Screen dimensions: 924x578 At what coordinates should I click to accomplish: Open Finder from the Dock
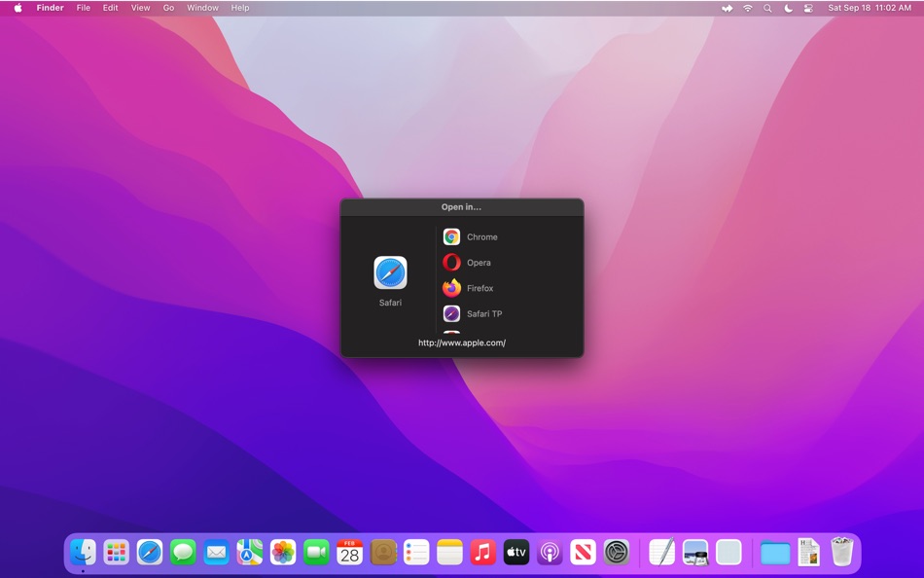tap(83, 553)
